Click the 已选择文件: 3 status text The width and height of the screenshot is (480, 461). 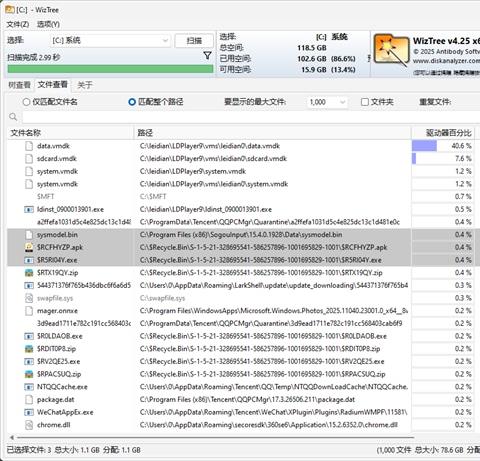pyautogui.click(x=29, y=450)
